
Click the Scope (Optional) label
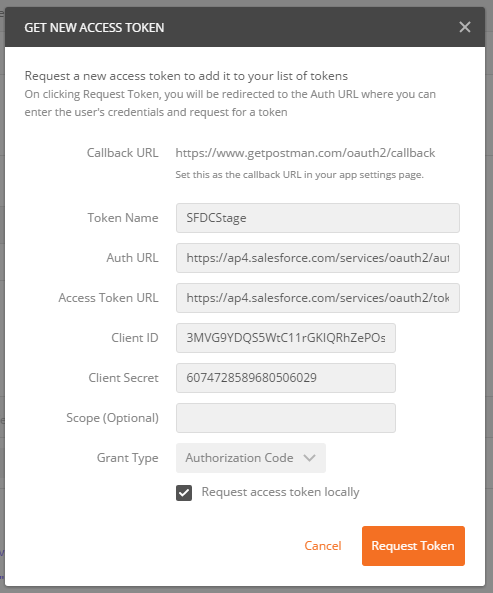112,418
